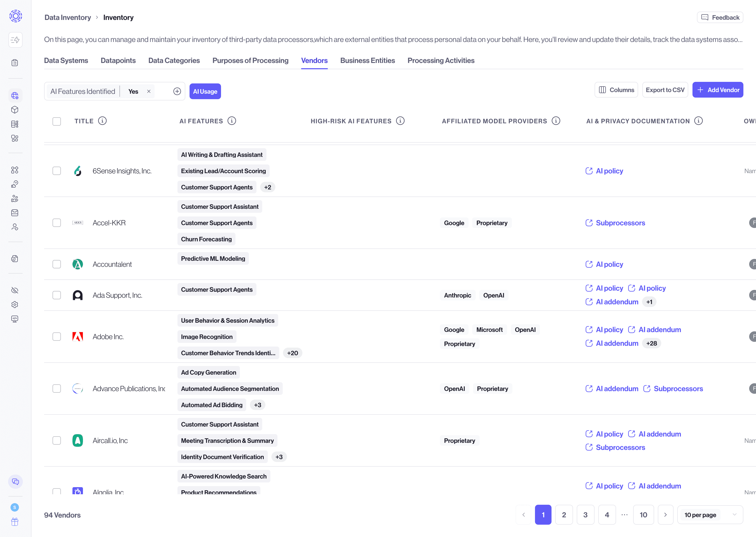This screenshot has width=756, height=537.
Task: Open the Feedback button
Action: [x=720, y=18]
